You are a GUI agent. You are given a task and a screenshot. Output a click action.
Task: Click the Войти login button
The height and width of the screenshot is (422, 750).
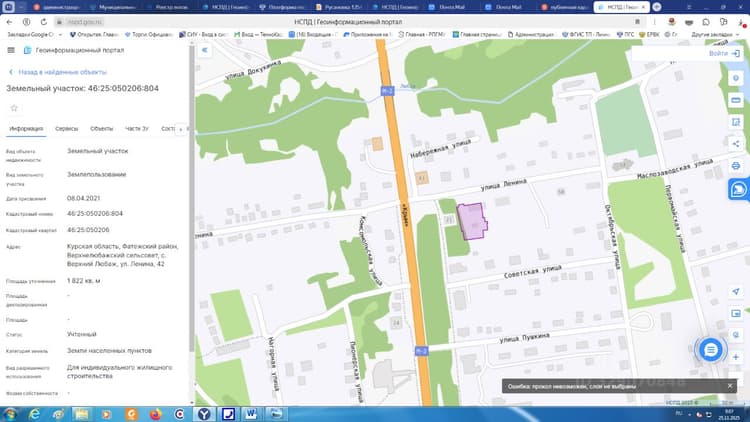point(724,54)
